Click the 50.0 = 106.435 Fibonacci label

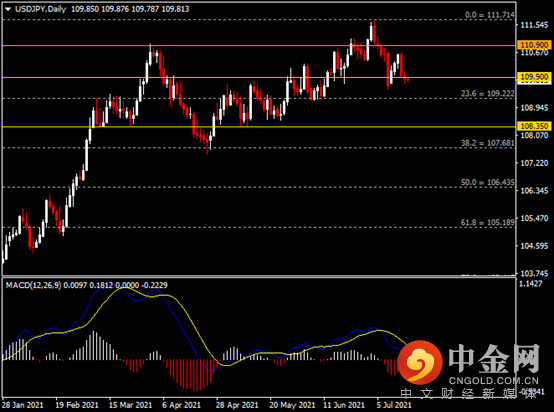coord(488,182)
